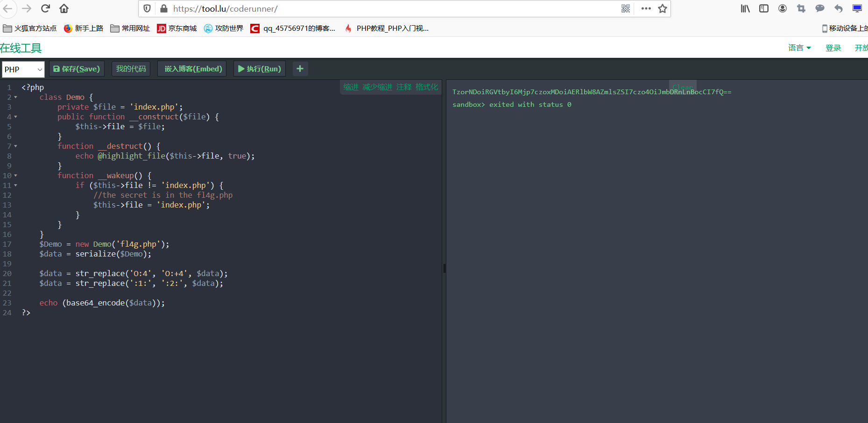Click 格式化 format code action
The width and height of the screenshot is (868, 423).
(x=427, y=87)
